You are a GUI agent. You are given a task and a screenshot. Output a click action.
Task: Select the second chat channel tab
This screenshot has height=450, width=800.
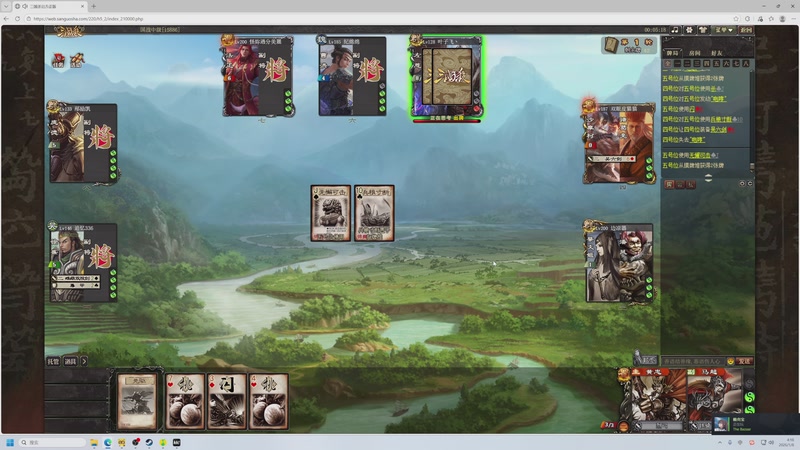click(x=680, y=185)
